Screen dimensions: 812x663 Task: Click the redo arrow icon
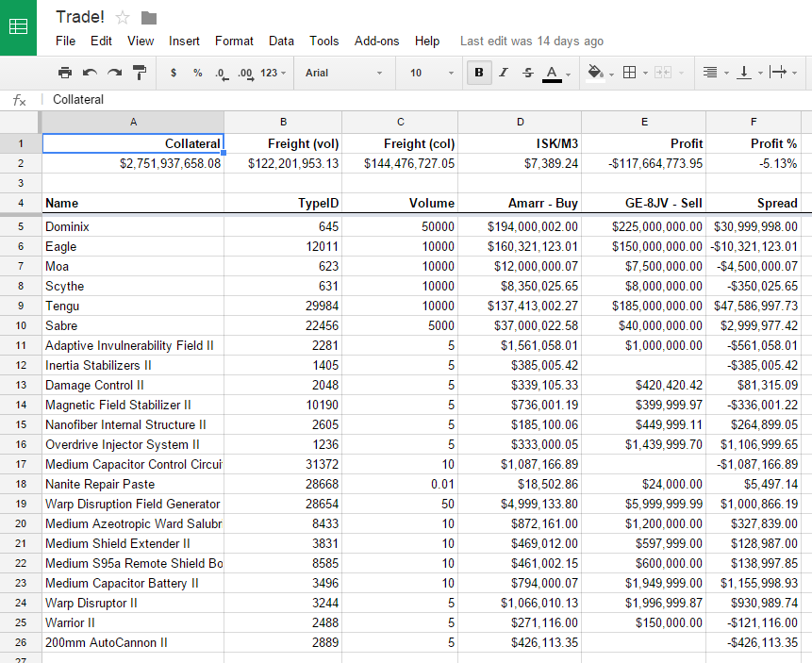tap(114, 73)
